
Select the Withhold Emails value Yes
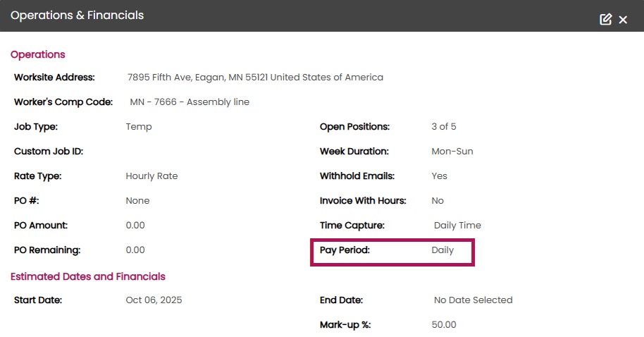439,176
